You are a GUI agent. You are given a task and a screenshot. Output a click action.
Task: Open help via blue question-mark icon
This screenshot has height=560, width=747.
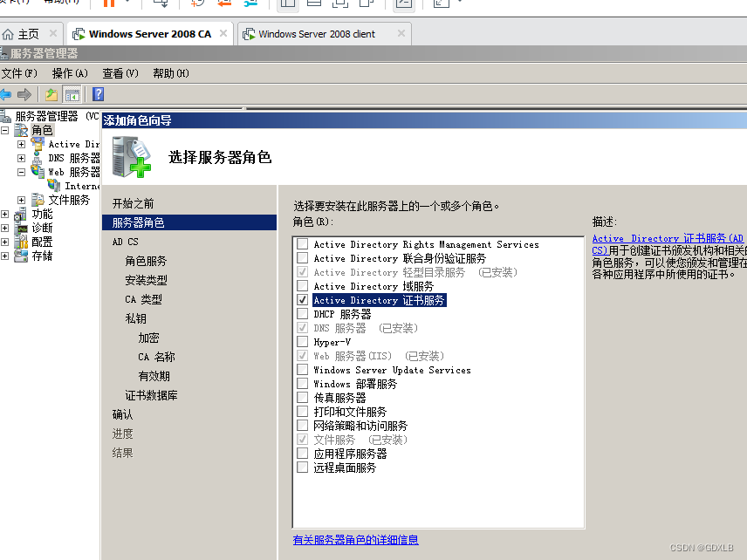pos(98,94)
